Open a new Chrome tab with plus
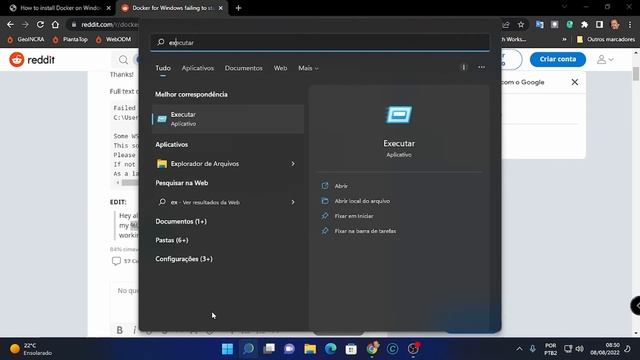The width and height of the screenshot is (640, 360). 238,8
